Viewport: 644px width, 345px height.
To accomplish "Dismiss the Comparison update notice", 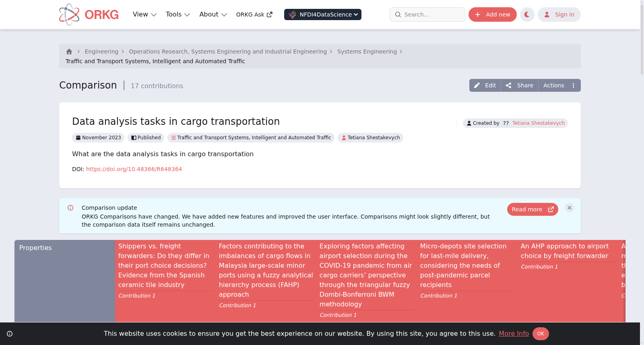I will pyautogui.click(x=570, y=208).
